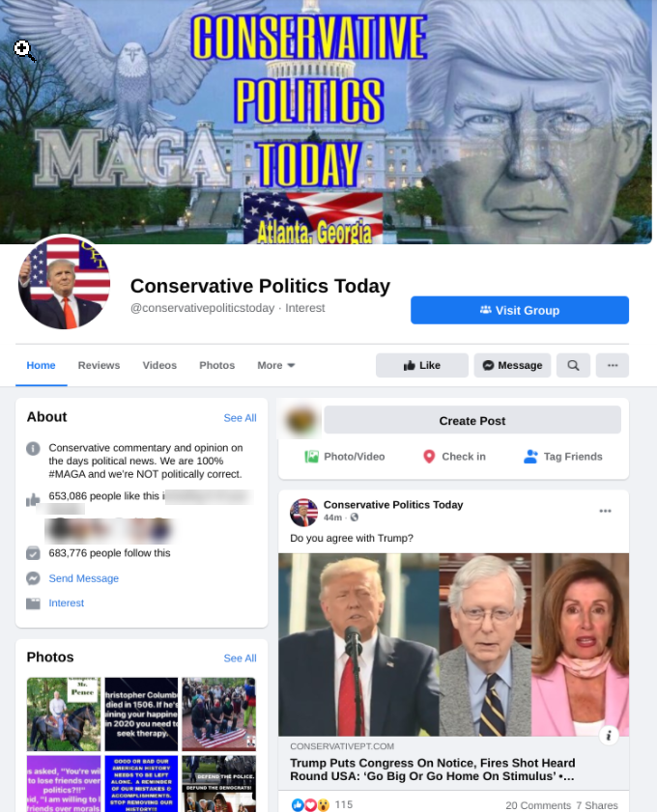Click Create Post field
Screen dimensions: 657x812
[x=472, y=420]
